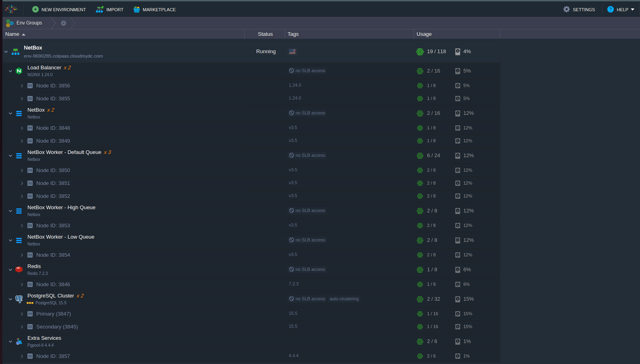Click disk usage icon in NetBox environment row
The image size is (640, 364).
458,52
